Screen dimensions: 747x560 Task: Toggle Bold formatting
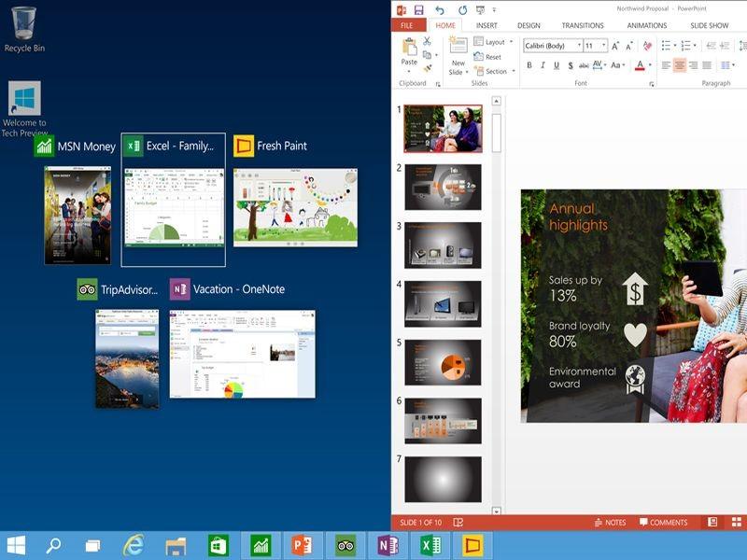[529, 65]
